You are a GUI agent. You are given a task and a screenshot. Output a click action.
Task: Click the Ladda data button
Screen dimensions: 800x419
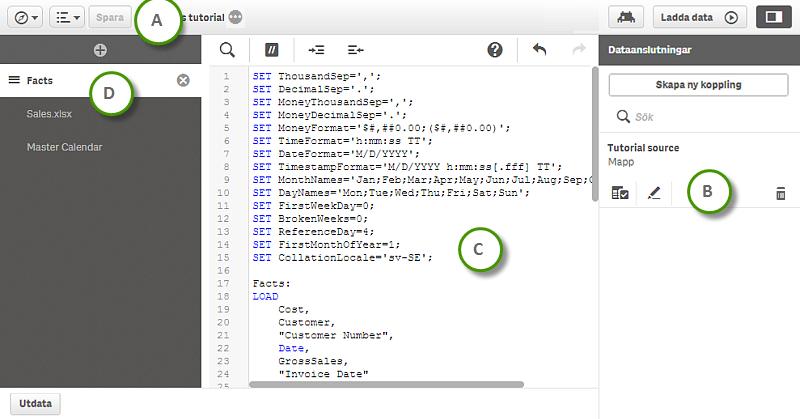[x=699, y=17]
